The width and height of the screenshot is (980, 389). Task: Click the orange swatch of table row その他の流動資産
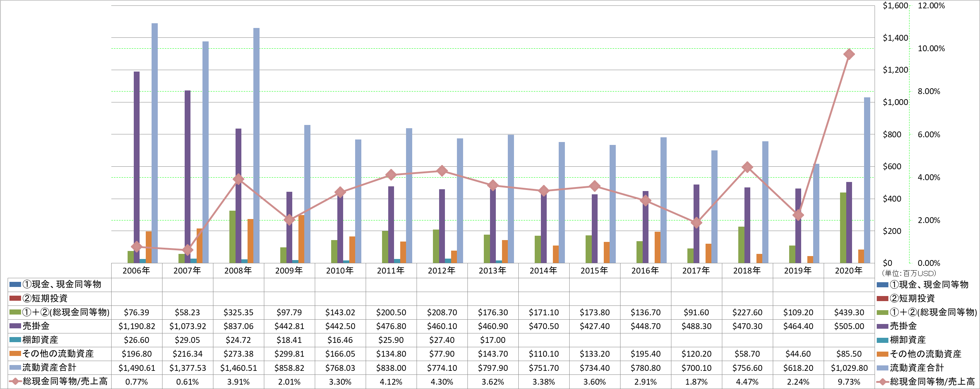tap(15, 353)
